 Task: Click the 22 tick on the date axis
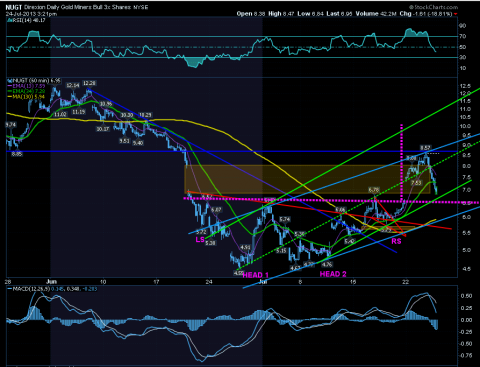pos(405,282)
